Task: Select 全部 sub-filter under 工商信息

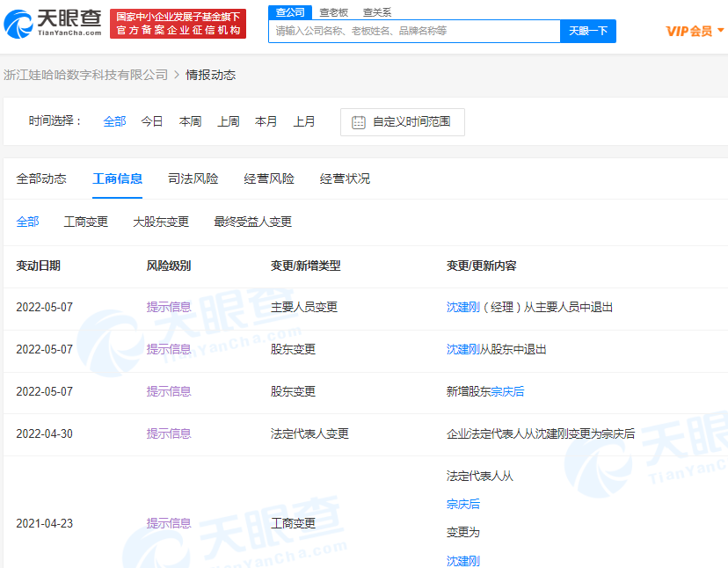Action: [28, 222]
